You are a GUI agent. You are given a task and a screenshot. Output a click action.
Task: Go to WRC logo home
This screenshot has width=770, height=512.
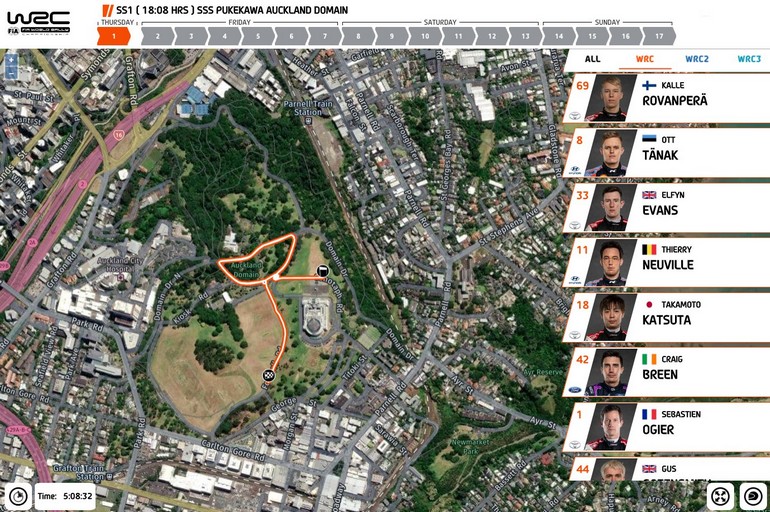(38, 23)
